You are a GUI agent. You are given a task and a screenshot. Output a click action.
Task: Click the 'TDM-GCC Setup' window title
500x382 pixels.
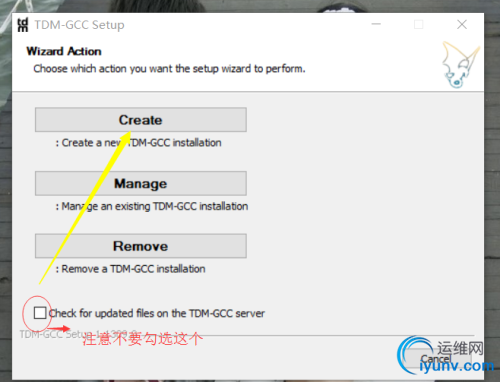79,25
